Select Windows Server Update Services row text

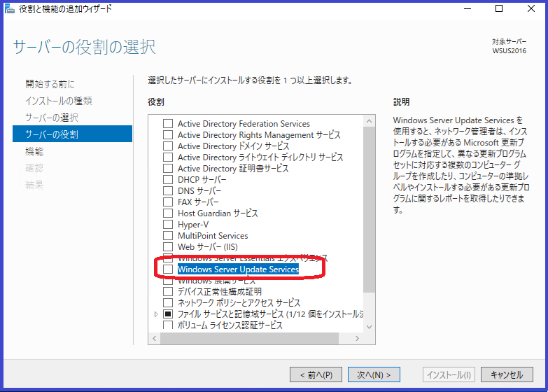click(238, 269)
